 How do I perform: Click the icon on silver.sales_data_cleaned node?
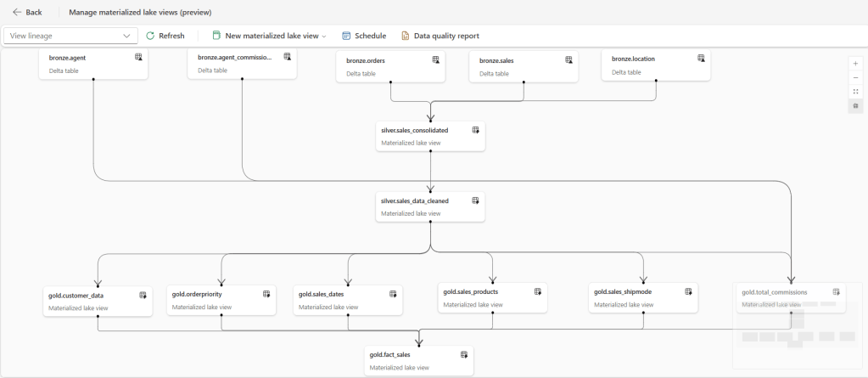(x=476, y=200)
